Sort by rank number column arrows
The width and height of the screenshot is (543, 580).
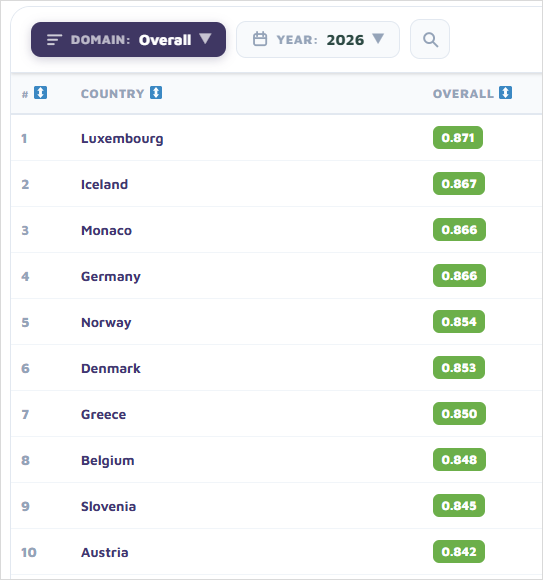[40, 92]
